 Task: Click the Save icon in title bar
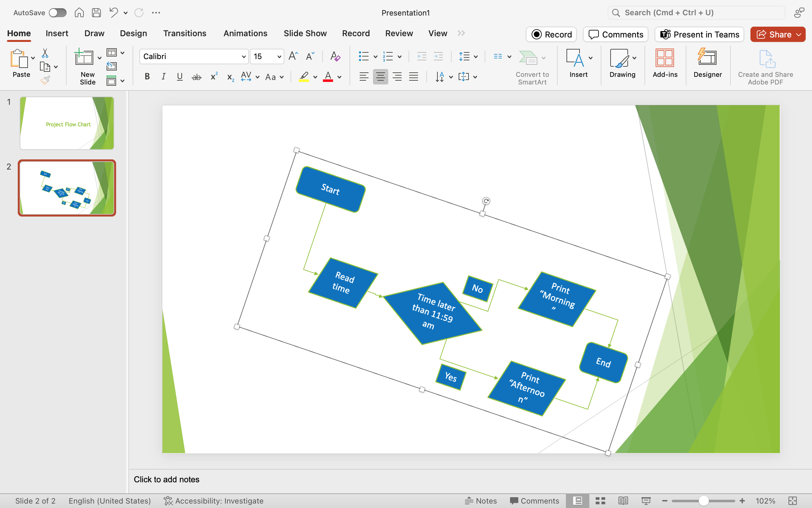tap(96, 13)
